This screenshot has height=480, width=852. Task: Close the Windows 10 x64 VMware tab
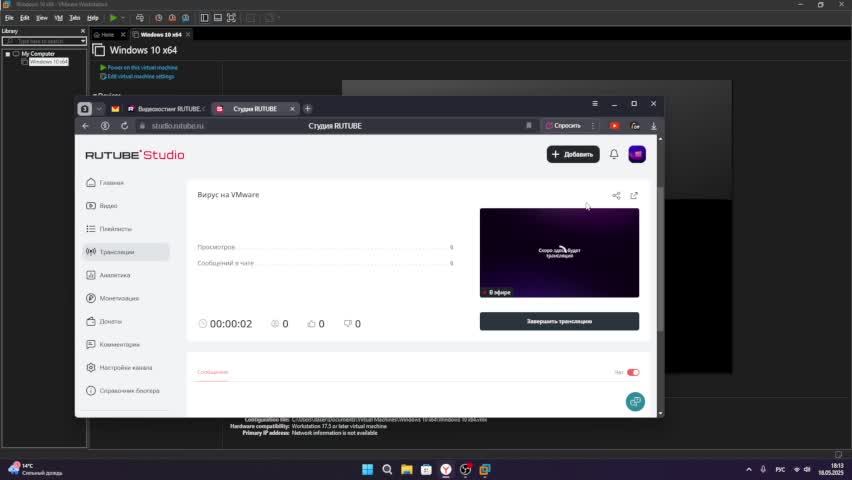pyautogui.click(x=188, y=34)
